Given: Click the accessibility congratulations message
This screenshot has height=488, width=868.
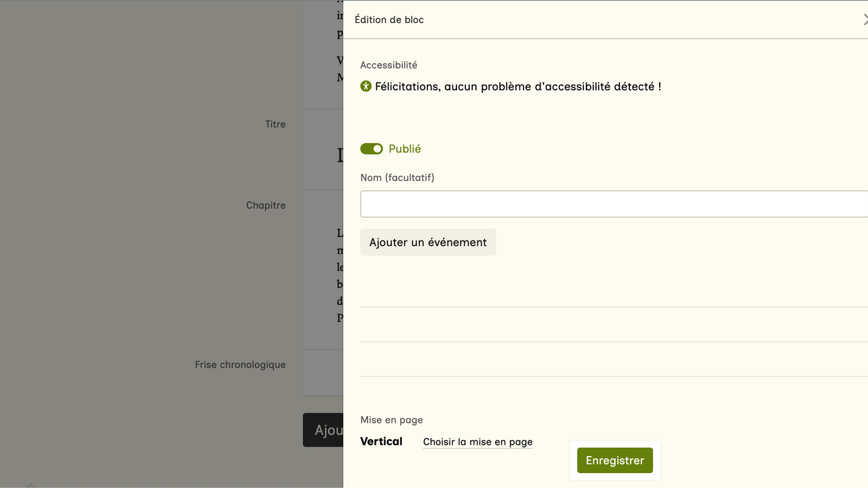Looking at the screenshot, I should pos(517,87).
